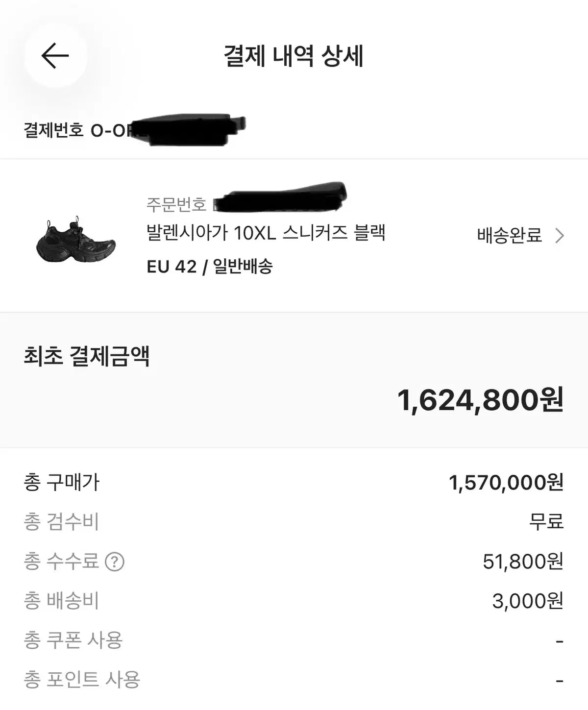
Task: Select the 1,570,000원 purchase price value
Action: [x=506, y=483]
